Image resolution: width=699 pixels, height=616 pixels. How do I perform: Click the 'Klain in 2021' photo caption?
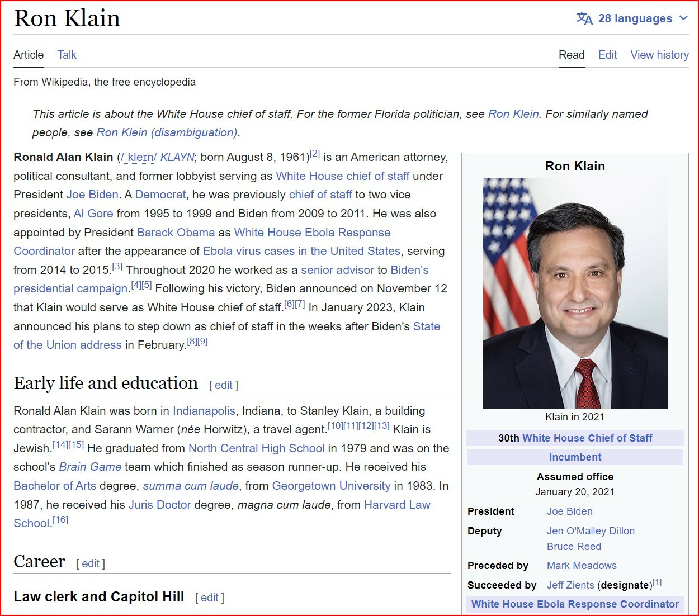pyautogui.click(x=575, y=417)
